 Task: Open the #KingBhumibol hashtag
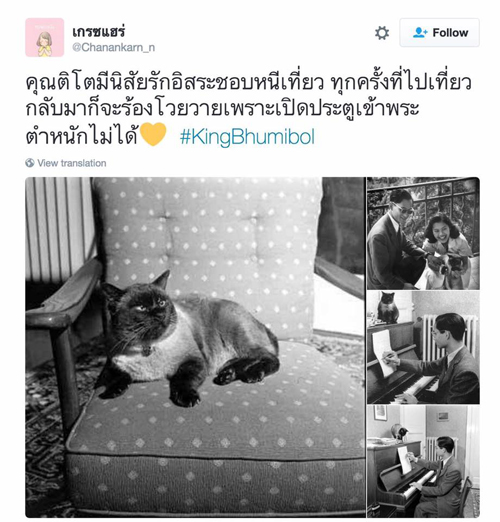click(x=247, y=137)
